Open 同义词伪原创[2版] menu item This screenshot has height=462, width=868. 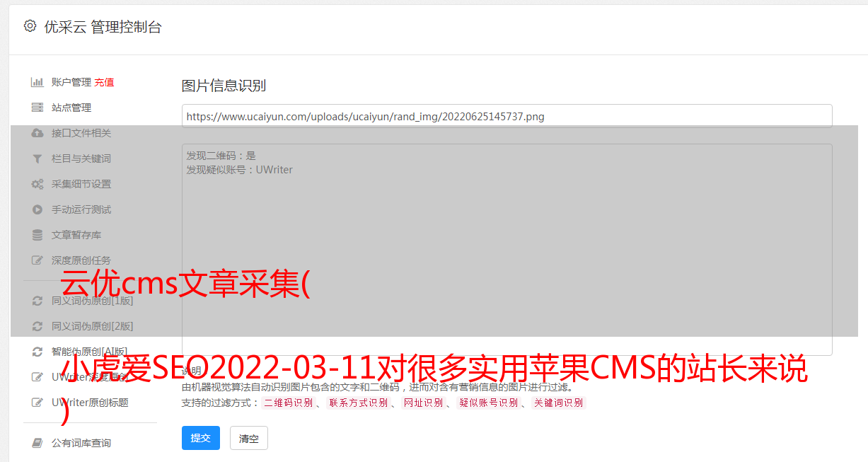[x=92, y=326]
